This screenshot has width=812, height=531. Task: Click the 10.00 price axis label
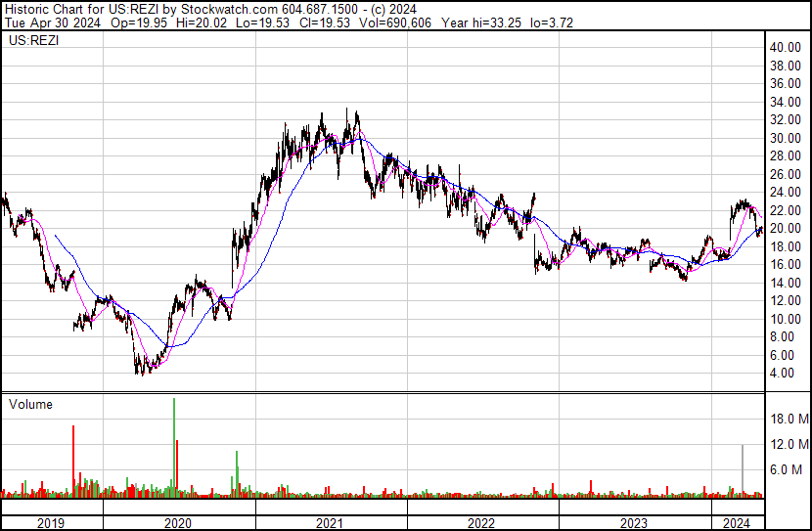[785, 320]
